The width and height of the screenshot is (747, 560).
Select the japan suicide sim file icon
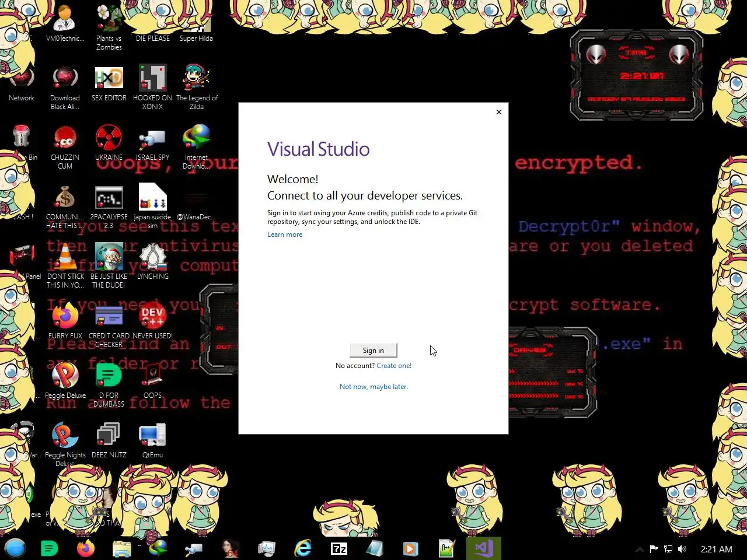pos(152,207)
